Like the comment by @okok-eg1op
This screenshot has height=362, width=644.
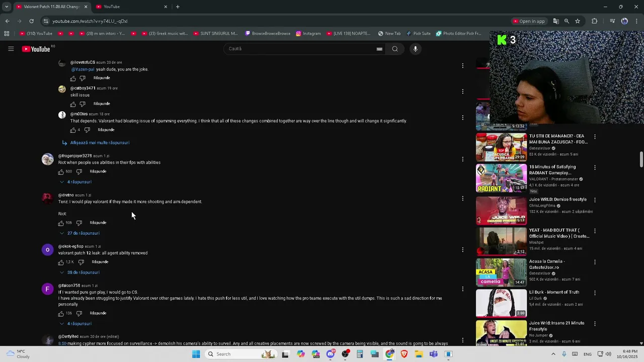61,262
